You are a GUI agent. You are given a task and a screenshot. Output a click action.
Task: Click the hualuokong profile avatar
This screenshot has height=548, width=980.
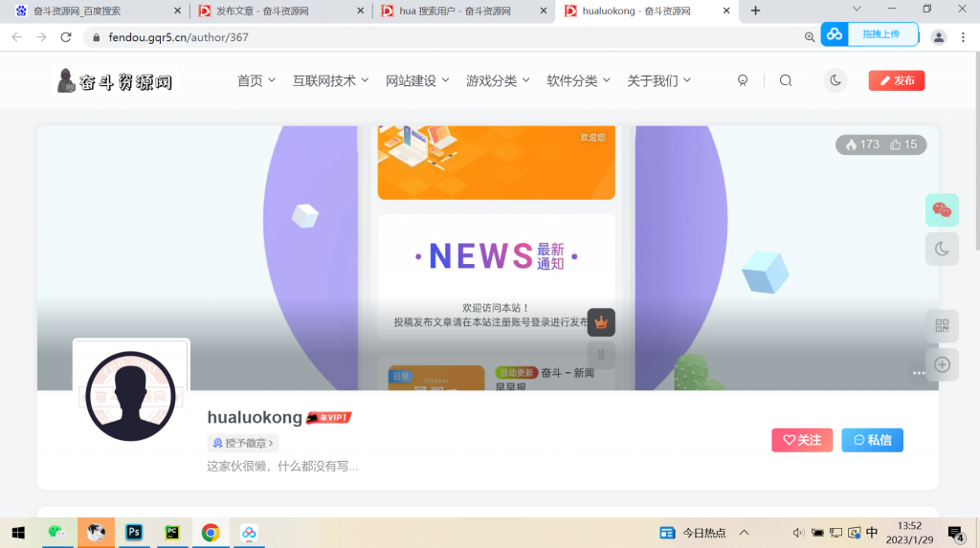click(x=130, y=396)
